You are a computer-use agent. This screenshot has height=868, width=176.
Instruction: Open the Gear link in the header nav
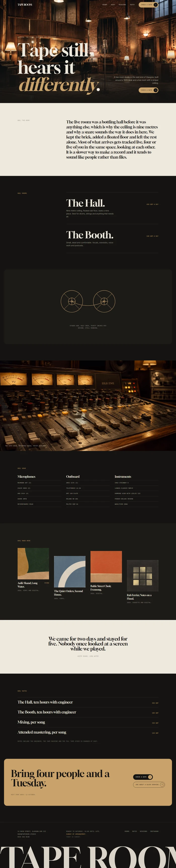point(113,5)
